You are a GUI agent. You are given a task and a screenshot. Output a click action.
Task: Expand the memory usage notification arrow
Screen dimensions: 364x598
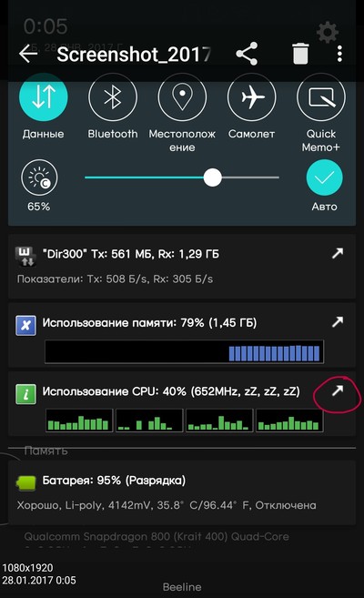338,322
